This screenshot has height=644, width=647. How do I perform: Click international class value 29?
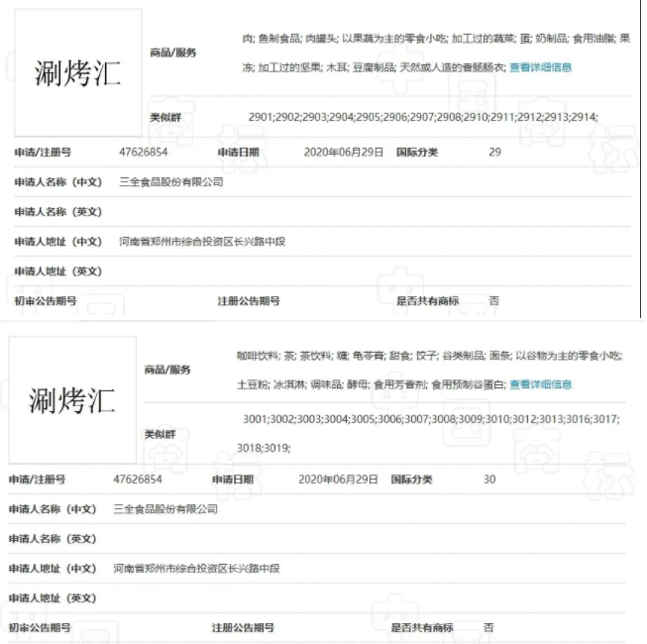[x=495, y=153]
